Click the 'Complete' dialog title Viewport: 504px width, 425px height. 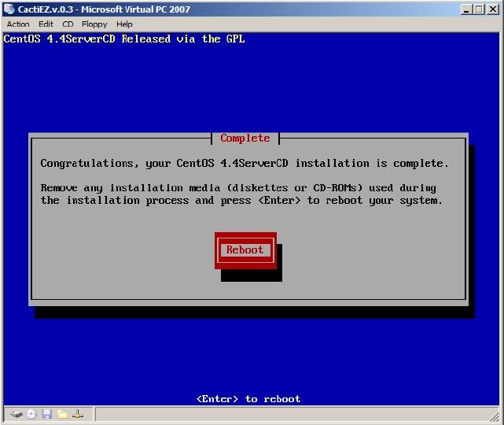245,139
